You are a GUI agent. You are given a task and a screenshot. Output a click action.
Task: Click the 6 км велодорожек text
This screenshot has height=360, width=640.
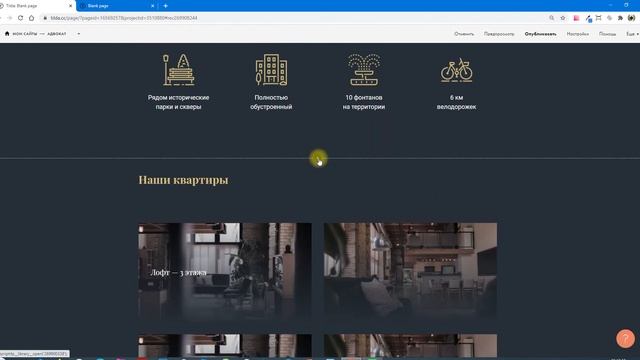tap(456, 102)
